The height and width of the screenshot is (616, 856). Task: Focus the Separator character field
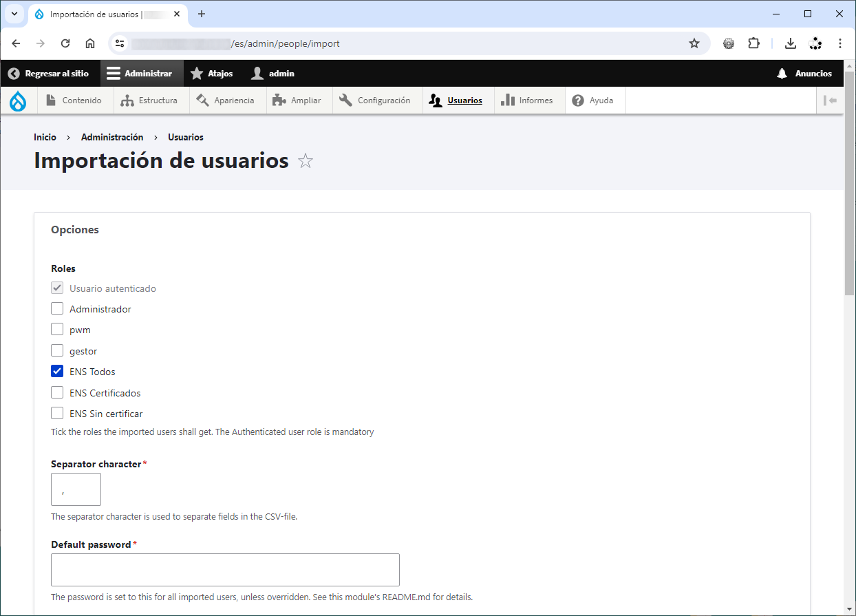76,489
